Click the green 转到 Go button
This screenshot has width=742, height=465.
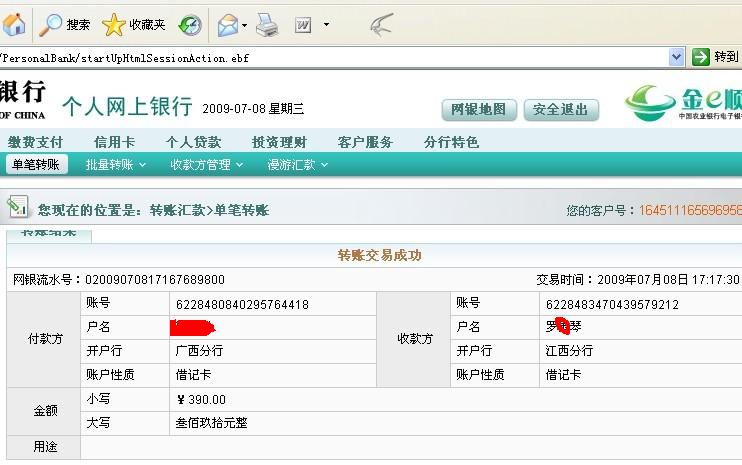coord(715,57)
